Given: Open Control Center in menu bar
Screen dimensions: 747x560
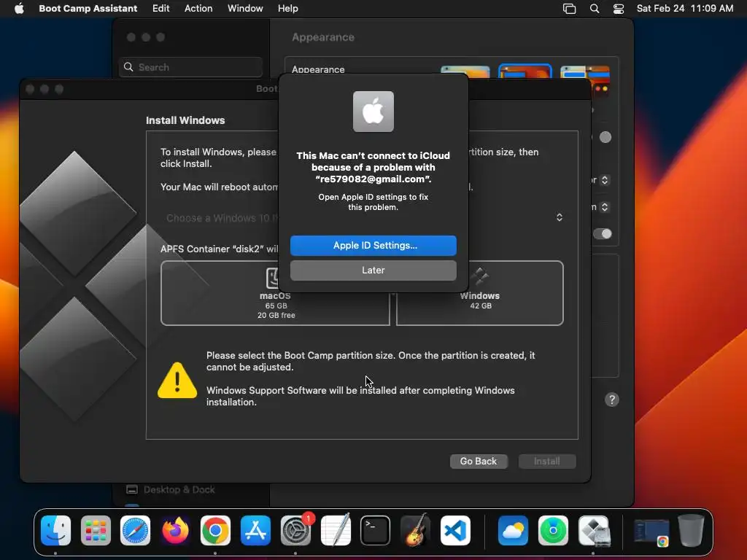Looking at the screenshot, I should click(x=619, y=9).
